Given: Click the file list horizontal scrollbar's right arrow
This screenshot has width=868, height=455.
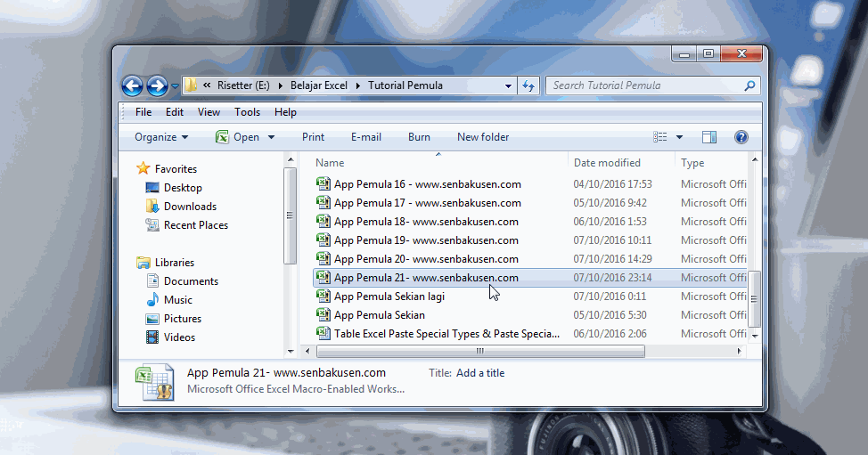Looking at the screenshot, I should point(739,351).
